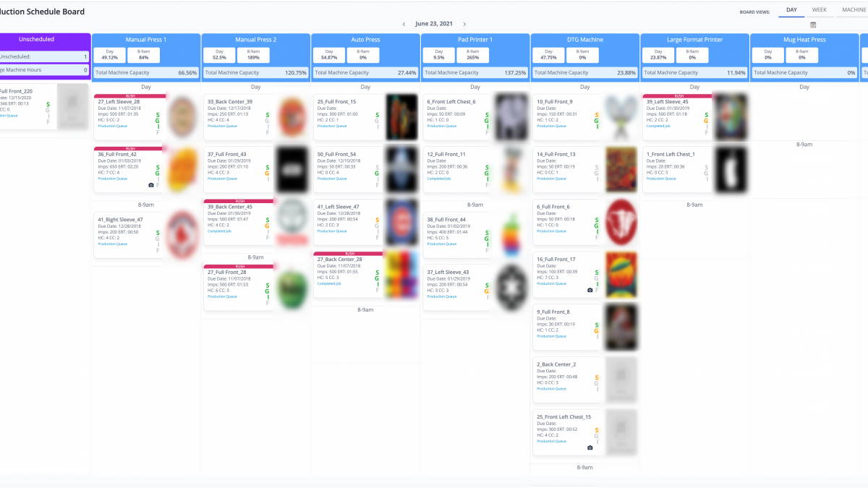Select Manual Press 1 8-9am capacity box
868x488 pixels.
point(144,56)
